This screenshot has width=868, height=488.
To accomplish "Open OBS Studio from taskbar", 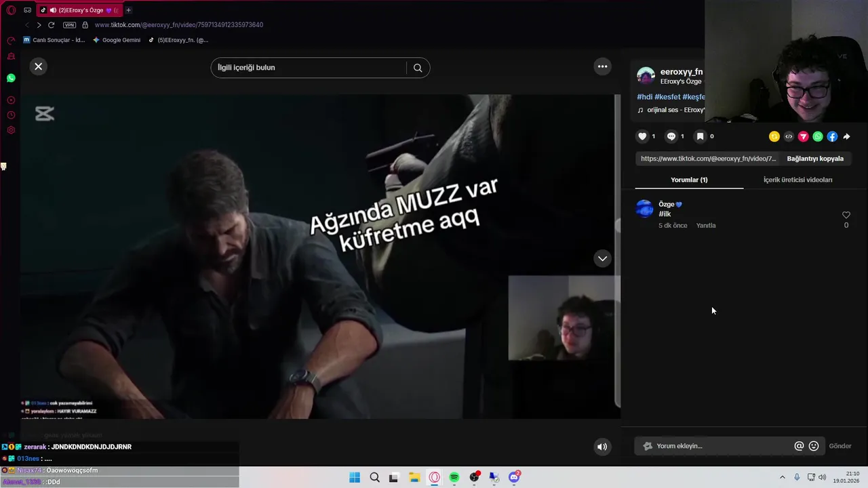I will (x=474, y=477).
